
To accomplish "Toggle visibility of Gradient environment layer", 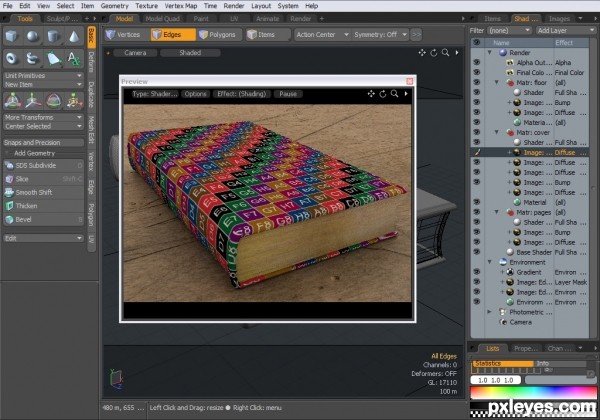I will coord(476,272).
